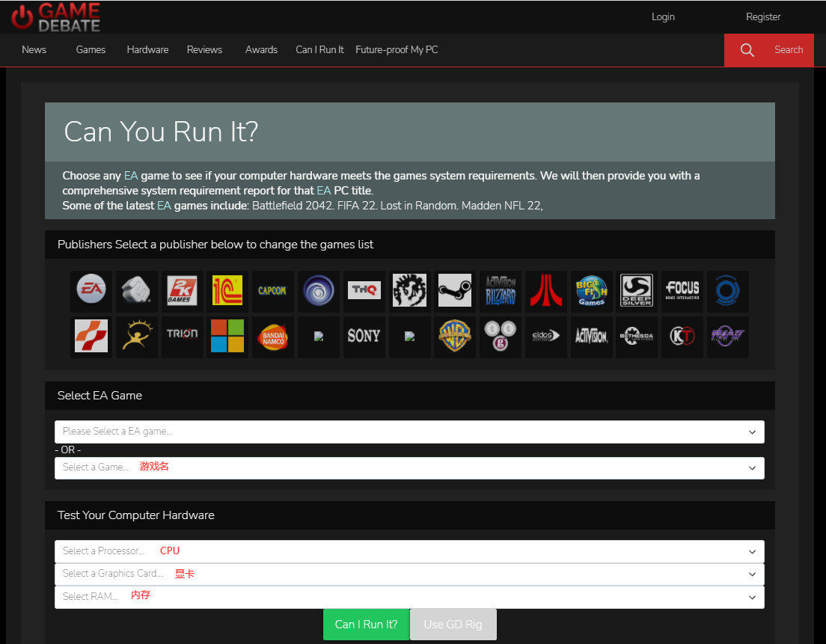Open the Awards menu item
Screen dimensions: 826x644
[x=261, y=50]
